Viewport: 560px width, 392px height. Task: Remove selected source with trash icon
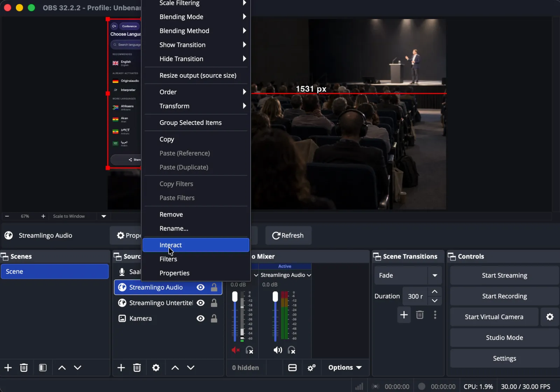coord(137,367)
